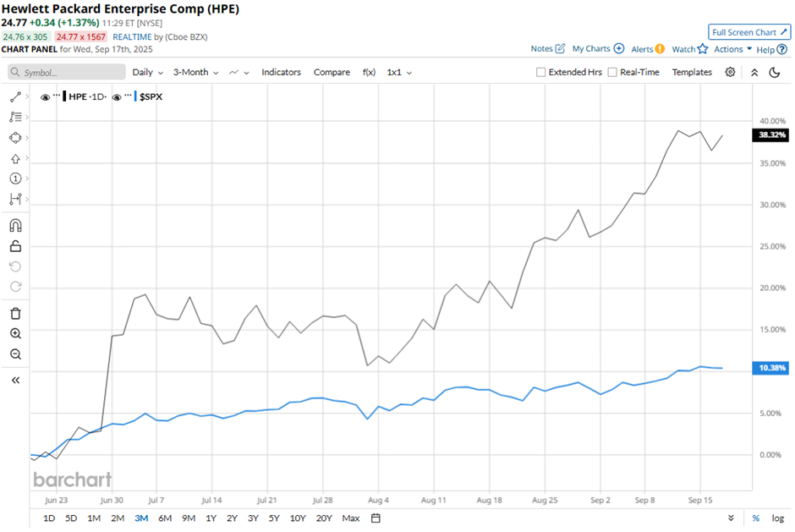Select the 6M time range
The height and width of the screenshot is (532, 795).
pos(165,518)
